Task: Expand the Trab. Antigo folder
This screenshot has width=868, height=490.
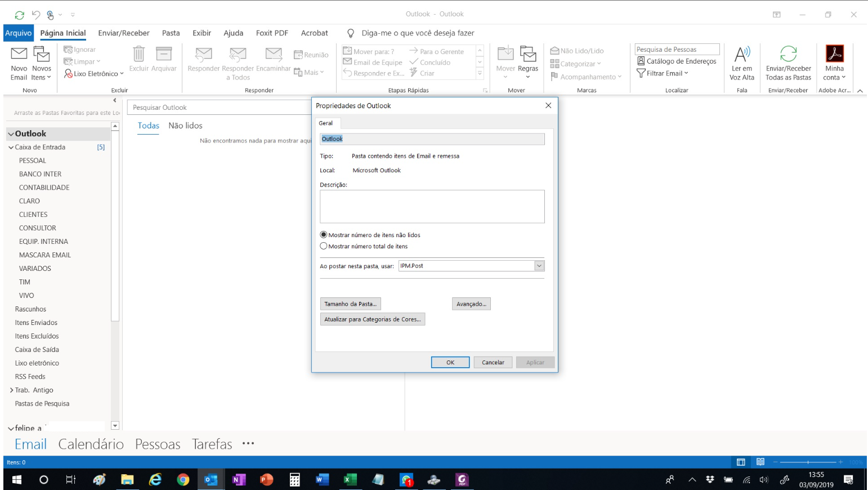Action: (11, 390)
